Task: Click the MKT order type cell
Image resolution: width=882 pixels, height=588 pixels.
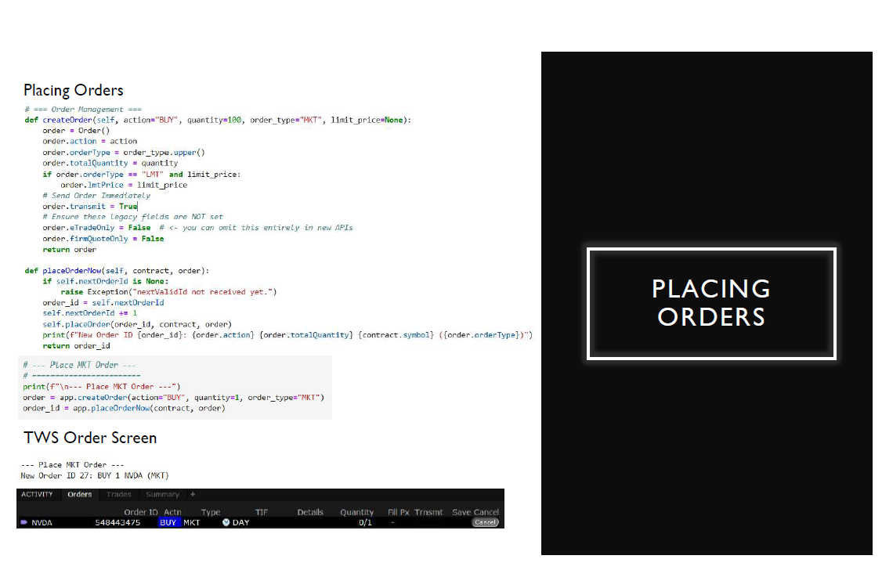Action: pyautogui.click(x=191, y=522)
